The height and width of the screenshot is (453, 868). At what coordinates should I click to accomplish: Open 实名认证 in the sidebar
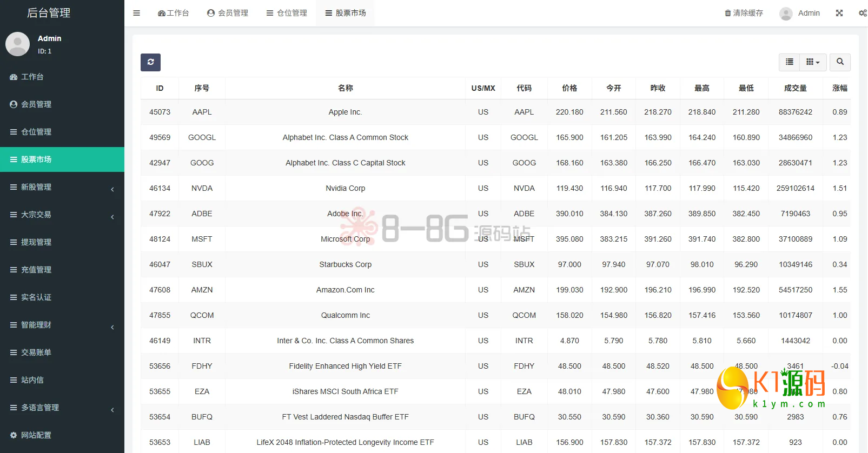coord(62,297)
